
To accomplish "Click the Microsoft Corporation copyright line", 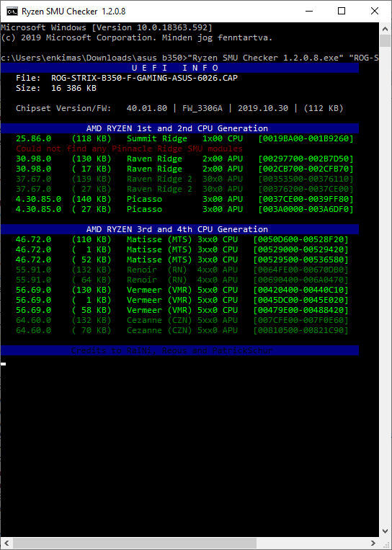I will [137, 37].
